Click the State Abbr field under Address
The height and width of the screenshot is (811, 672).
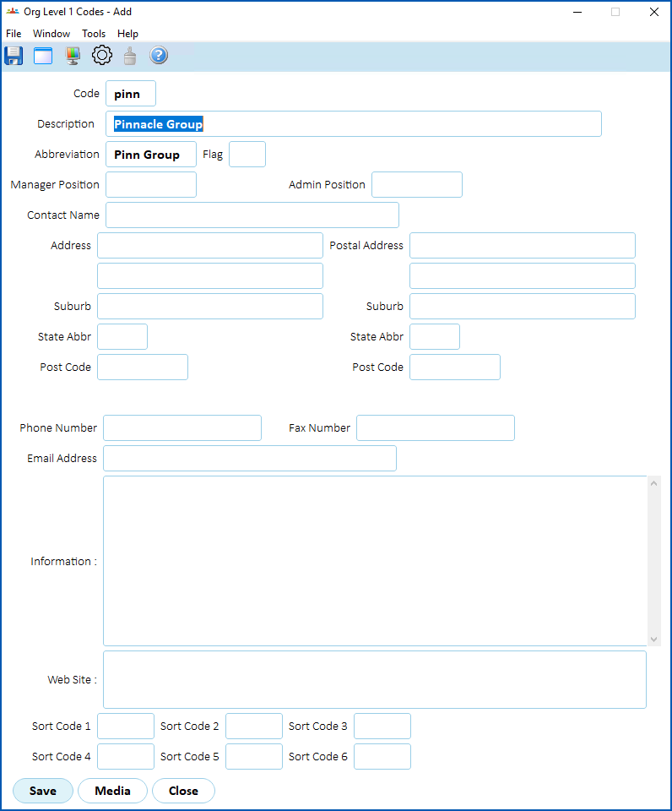tap(122, 337)
